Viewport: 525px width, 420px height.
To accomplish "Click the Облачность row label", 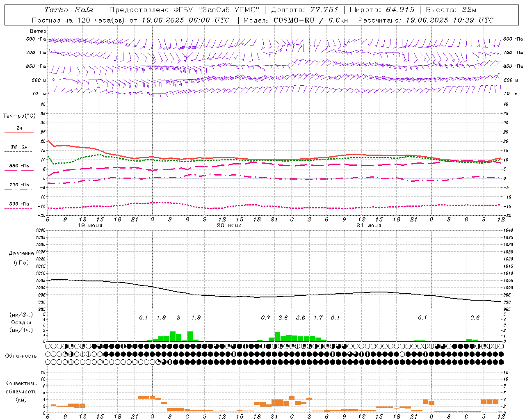I will click(x=21, y=356).
